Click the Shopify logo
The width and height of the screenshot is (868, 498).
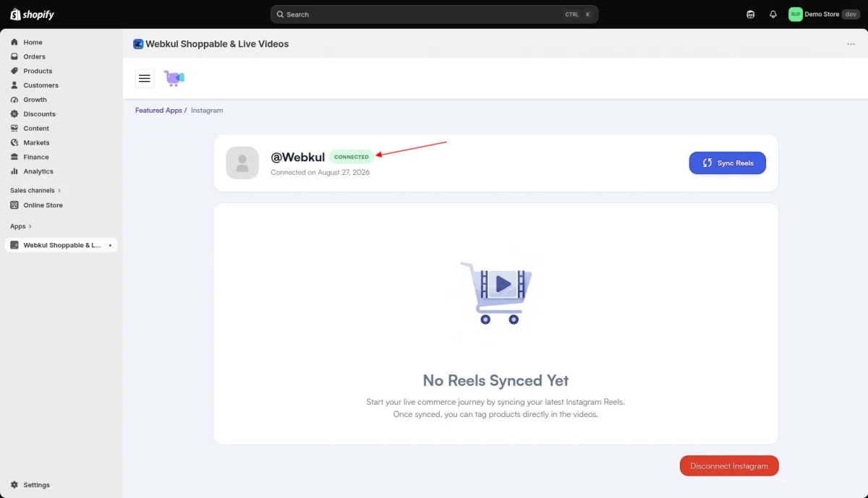pos(32,14)
